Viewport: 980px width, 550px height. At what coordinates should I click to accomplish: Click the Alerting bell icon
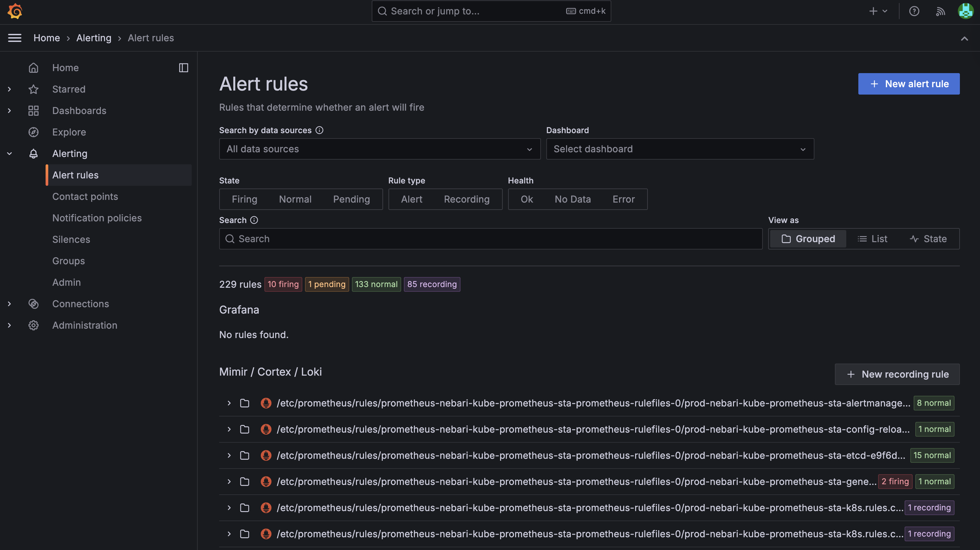click(x=34, y=153)
